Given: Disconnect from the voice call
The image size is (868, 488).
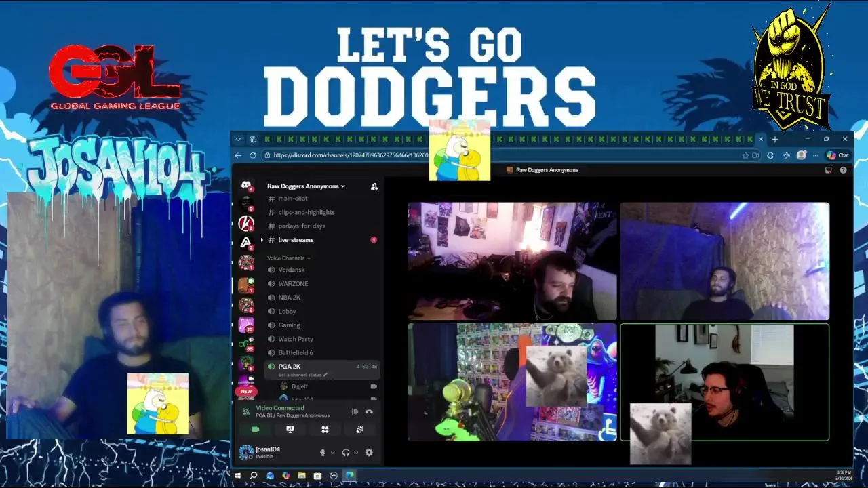Looking at the screenshot, I should (369, 411).
